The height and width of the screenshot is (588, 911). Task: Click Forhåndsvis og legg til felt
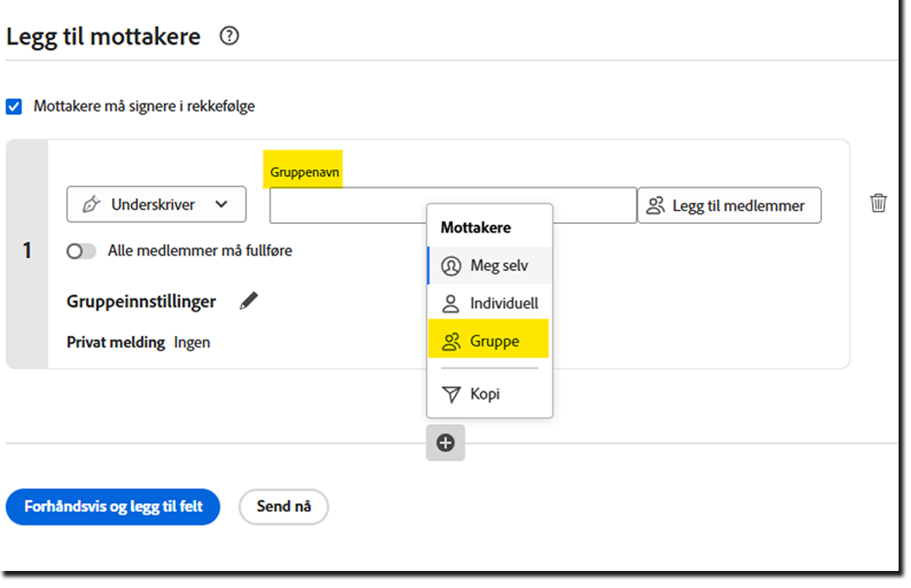(112, 507)
